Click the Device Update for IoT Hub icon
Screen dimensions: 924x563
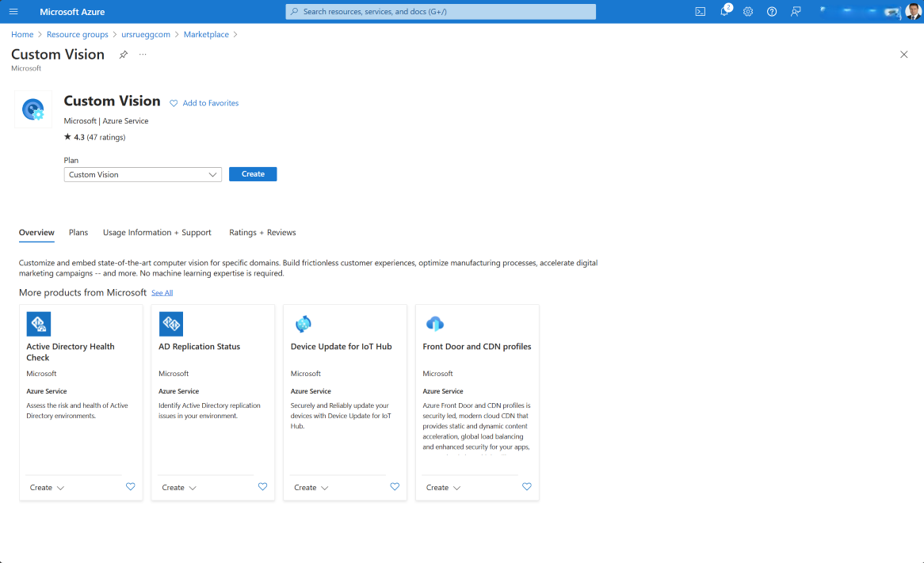(x=303, y=324)
